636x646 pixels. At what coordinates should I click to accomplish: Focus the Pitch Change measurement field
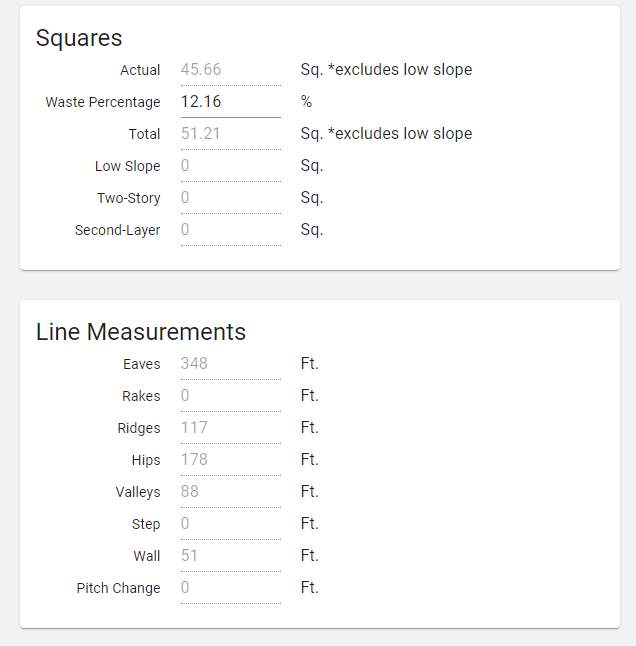click(x=231, y=587)
